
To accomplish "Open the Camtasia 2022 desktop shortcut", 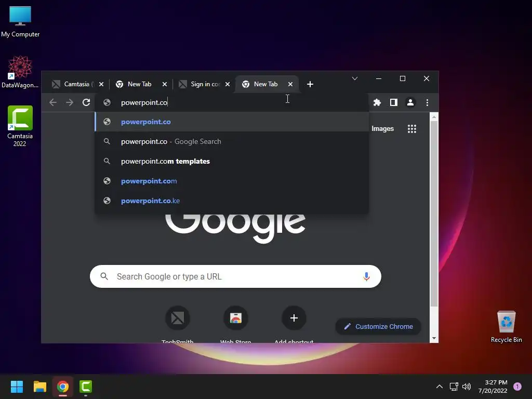I will (20, 126).
